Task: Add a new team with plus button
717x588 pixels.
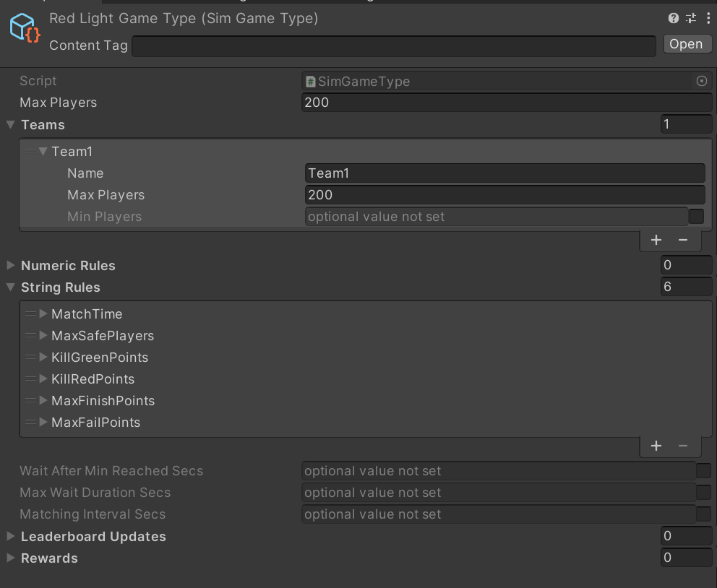Action: [656, 240]
